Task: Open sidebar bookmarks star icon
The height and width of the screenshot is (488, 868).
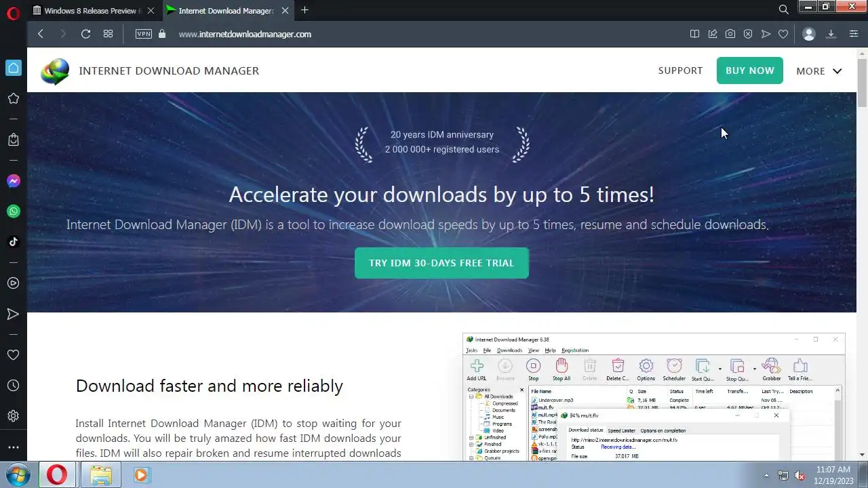Action: click(13, 98)
